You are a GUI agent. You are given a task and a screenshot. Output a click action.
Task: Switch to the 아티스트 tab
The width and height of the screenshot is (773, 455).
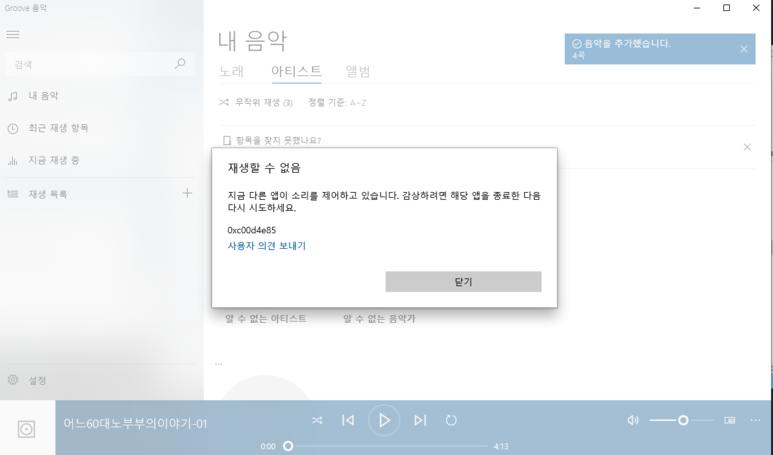pyautogui.click(x=296, y=71)
